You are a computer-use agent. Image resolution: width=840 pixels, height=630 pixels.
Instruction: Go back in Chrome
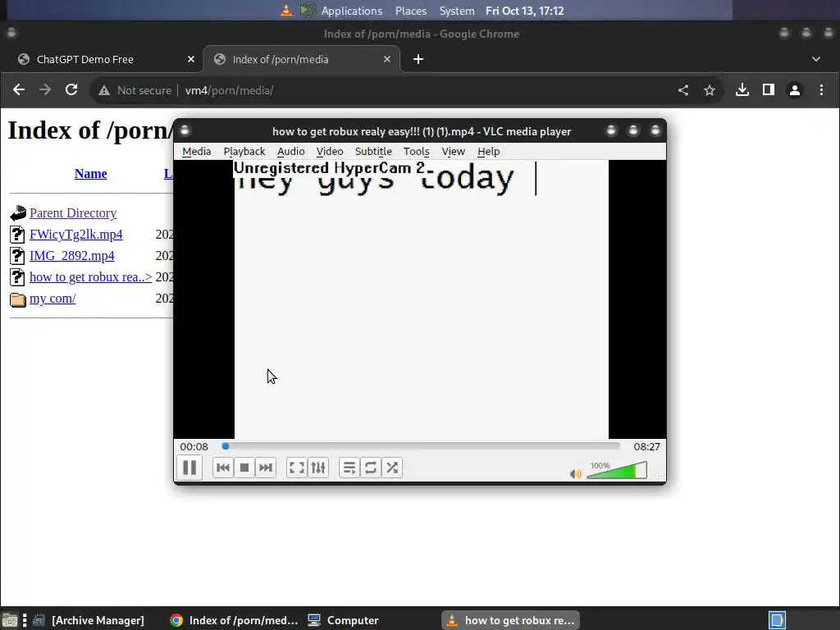click(19, 90)
